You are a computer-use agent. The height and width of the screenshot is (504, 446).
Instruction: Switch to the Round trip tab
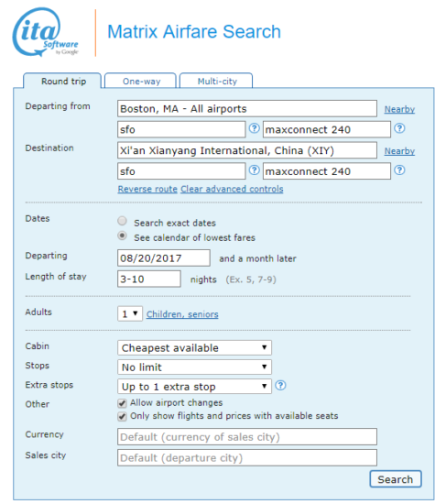62,81
